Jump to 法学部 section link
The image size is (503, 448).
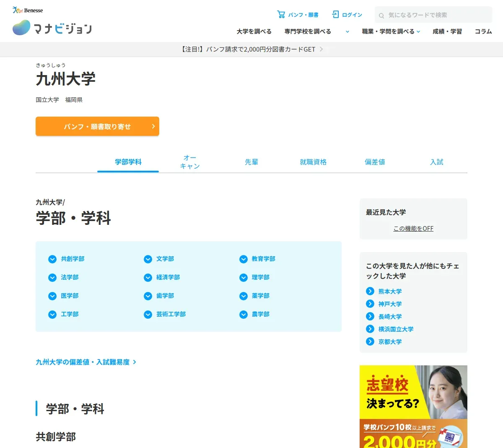[x=70, y=277]
